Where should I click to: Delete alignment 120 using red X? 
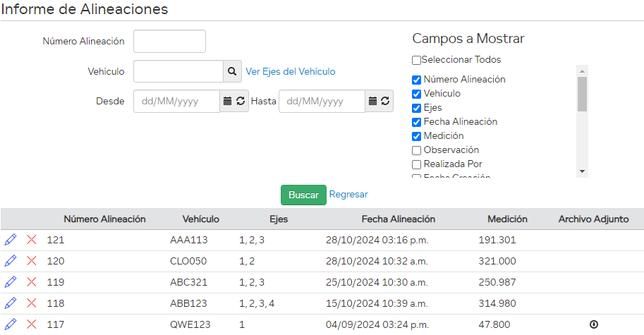(x=32, y=261)
